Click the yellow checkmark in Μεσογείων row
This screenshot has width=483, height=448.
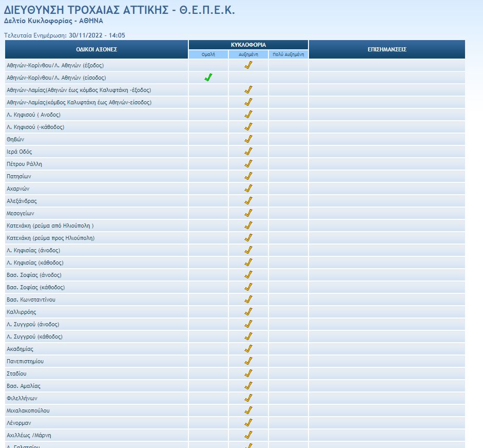pos(248,213)
